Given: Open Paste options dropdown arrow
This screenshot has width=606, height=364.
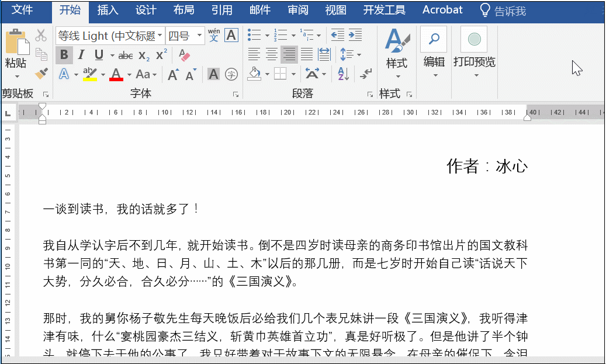Looking at the screenshot, I should [x=16, y=76].
